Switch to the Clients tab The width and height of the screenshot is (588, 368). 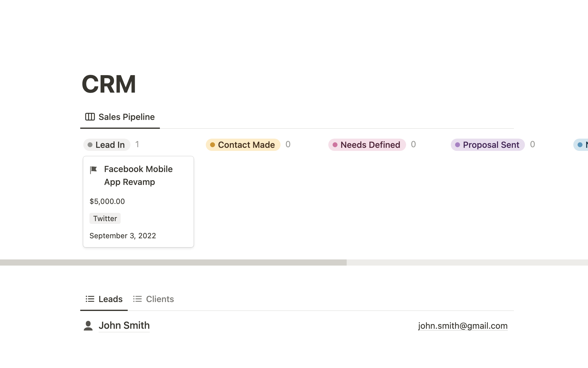coord(160,299)
